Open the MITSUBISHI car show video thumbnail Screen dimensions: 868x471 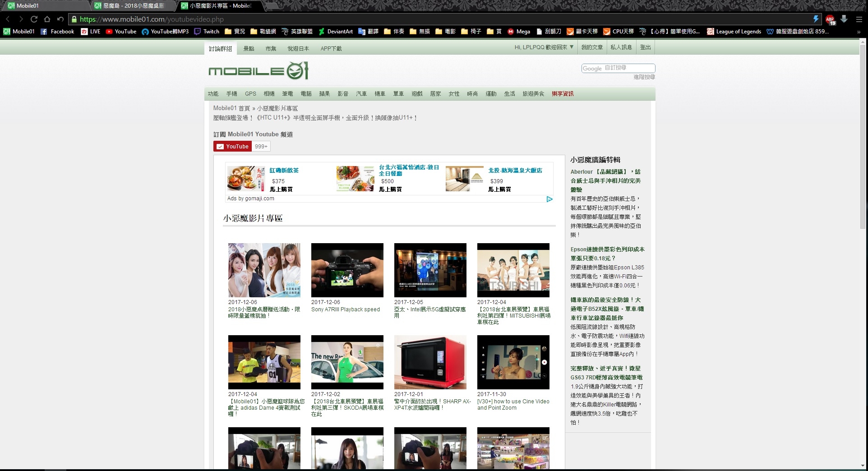coord(513,270)
